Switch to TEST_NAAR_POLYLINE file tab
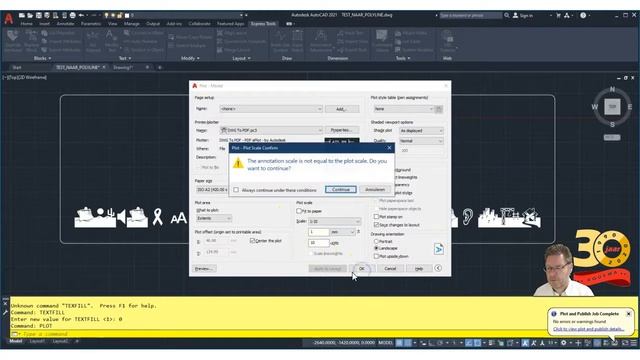This screenshot has width=640, height=360. (x=78, y=67)
